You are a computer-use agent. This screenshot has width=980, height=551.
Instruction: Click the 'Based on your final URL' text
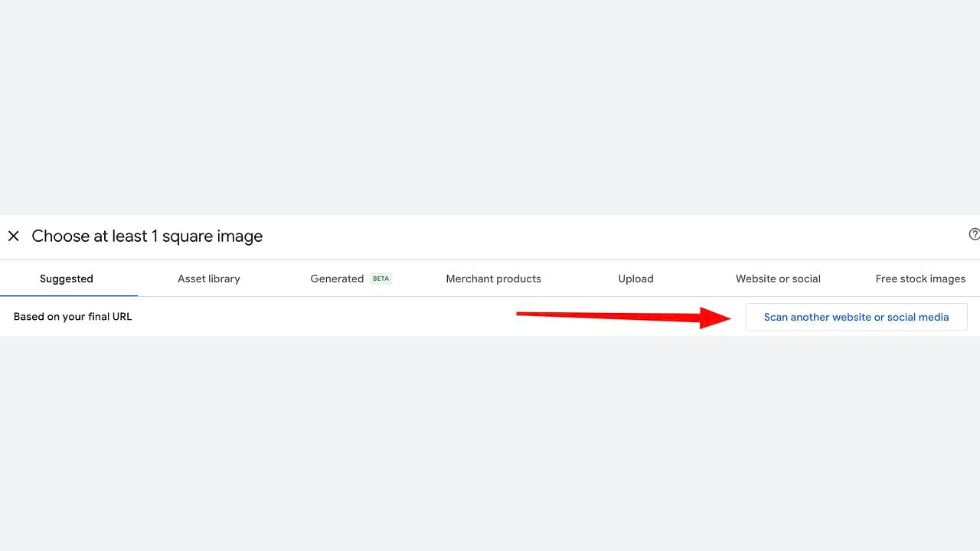73,317
